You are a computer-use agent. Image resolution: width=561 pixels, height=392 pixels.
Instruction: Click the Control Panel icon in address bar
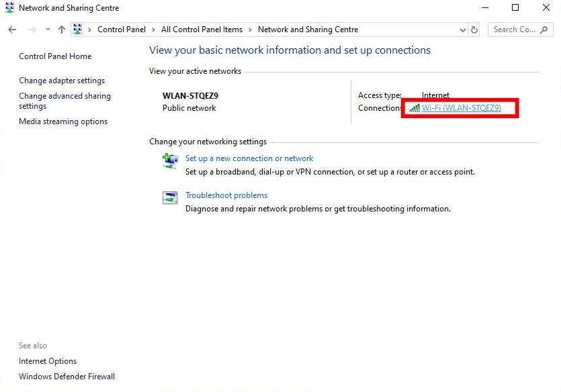[78, 30]
